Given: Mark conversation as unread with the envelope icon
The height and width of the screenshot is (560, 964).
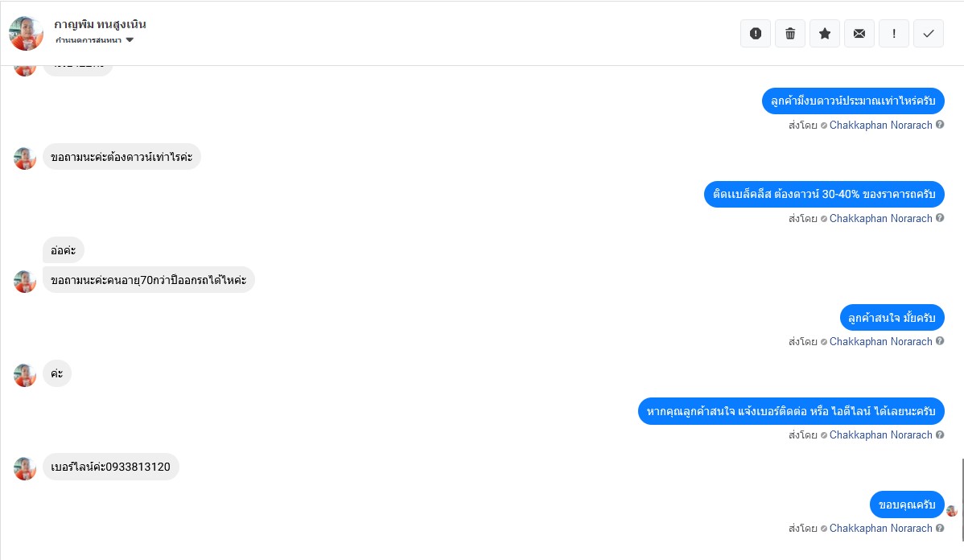Looking at the screenshot, I should (859, 34).
